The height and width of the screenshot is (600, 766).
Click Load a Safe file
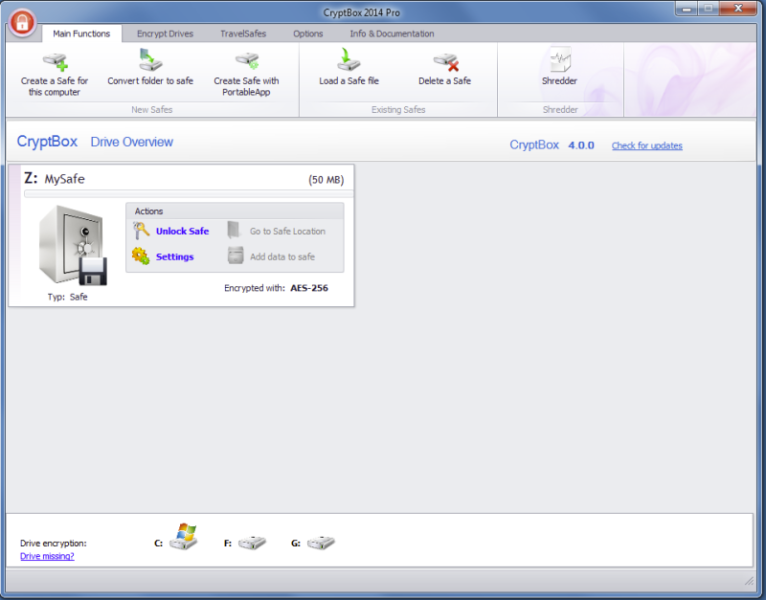tap(349, 67)
